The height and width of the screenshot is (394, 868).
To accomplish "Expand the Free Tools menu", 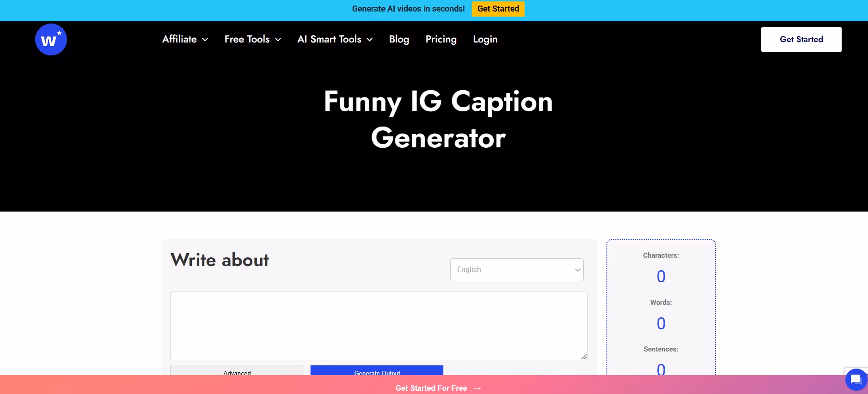I will [x=252, y=39].
